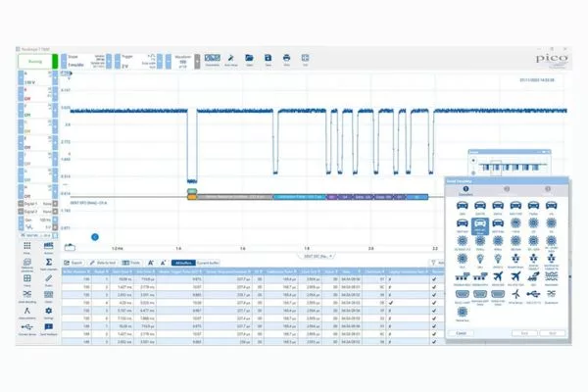
Task: Open Serial decoding from the left sidebar
Action: point(27,296)
